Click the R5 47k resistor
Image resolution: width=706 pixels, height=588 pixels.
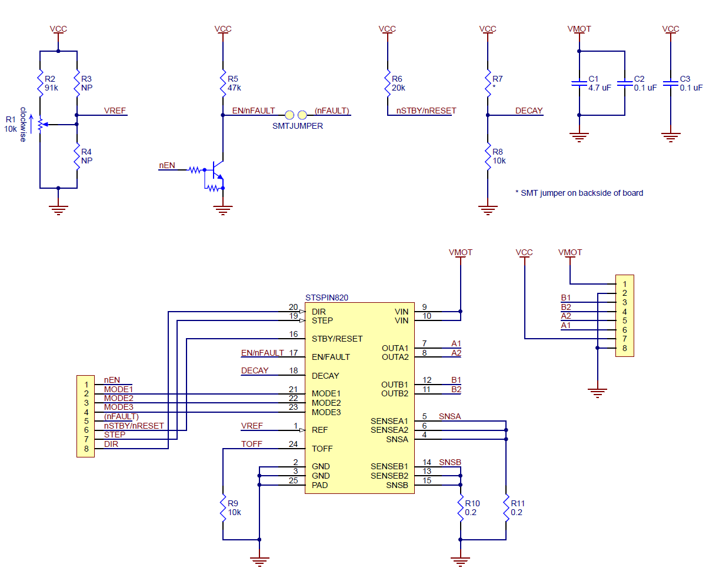[223, 83]
